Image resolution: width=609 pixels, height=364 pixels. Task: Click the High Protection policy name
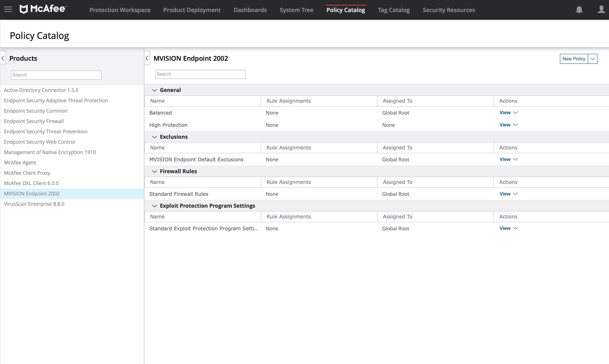[x=168, y=125]
